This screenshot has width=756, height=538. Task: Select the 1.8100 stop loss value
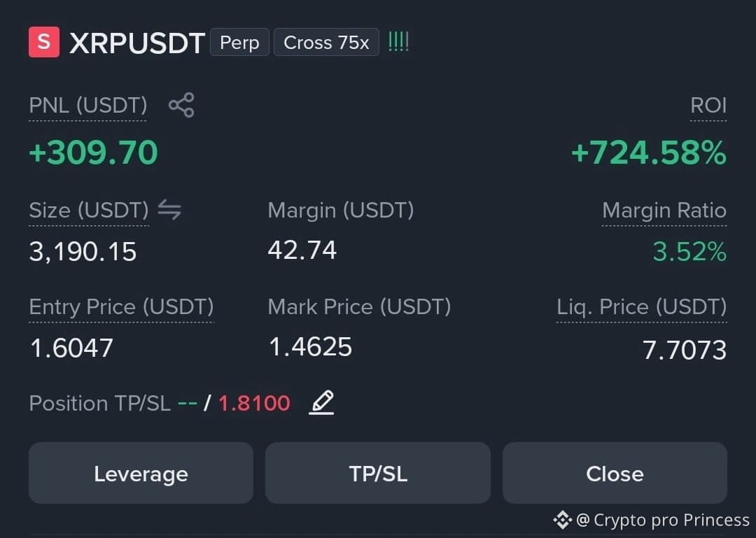[x=255, y=403]
